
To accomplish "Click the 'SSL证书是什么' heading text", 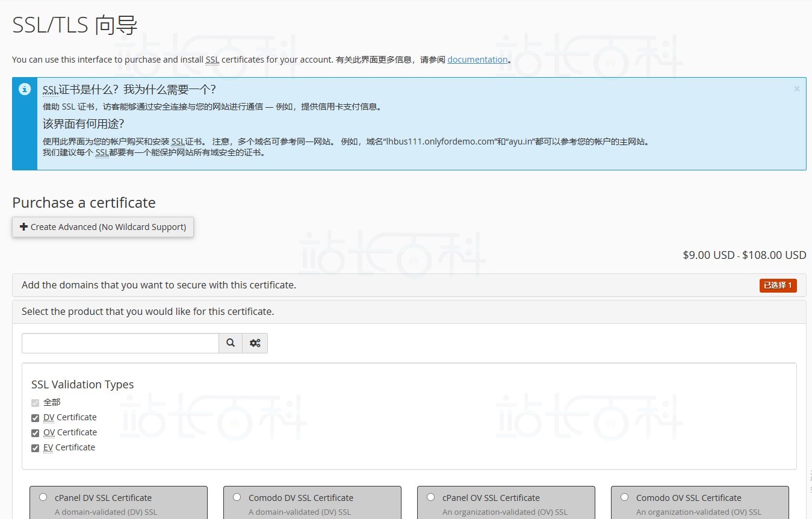I will (x=129, y=90).
